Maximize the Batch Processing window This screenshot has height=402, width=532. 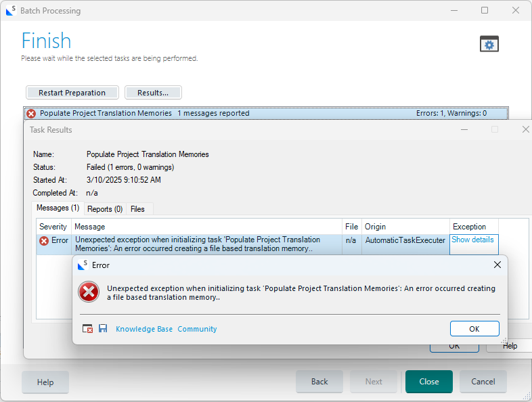pyautogui.click(x=485, y=11)
